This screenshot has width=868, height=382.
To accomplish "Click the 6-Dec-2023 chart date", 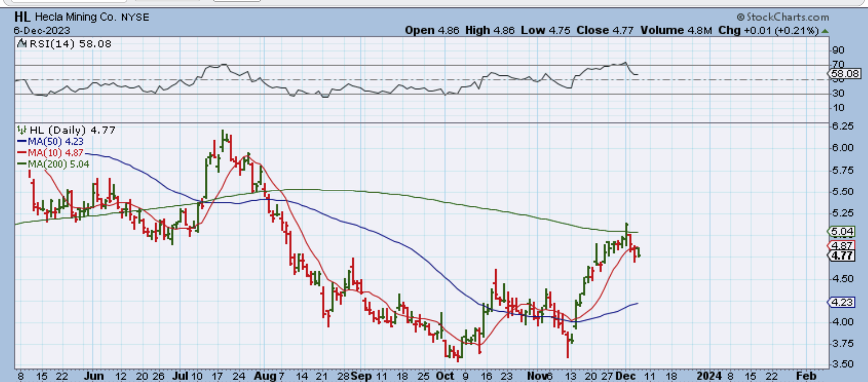I will tap(42, 31).
